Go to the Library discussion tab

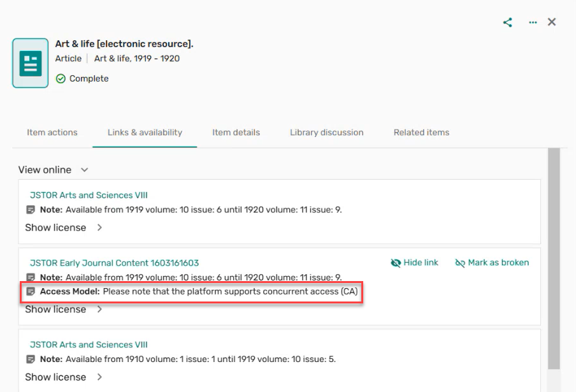327,133
